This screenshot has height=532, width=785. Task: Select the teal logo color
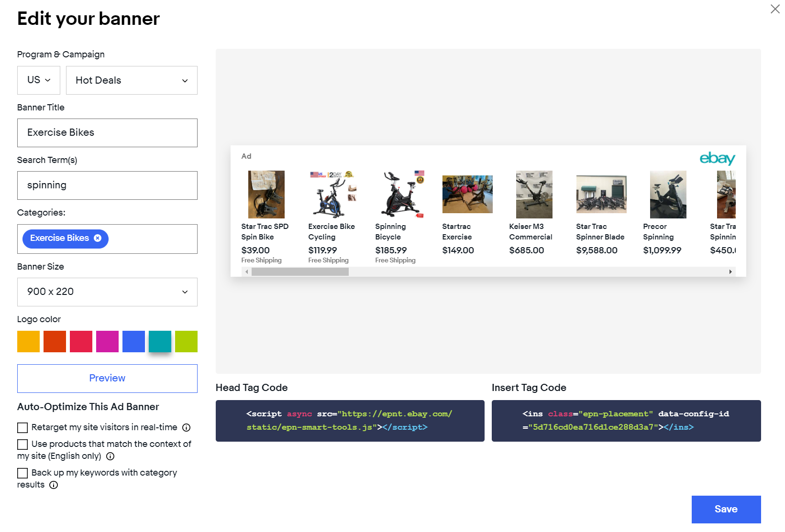(160, 341)
